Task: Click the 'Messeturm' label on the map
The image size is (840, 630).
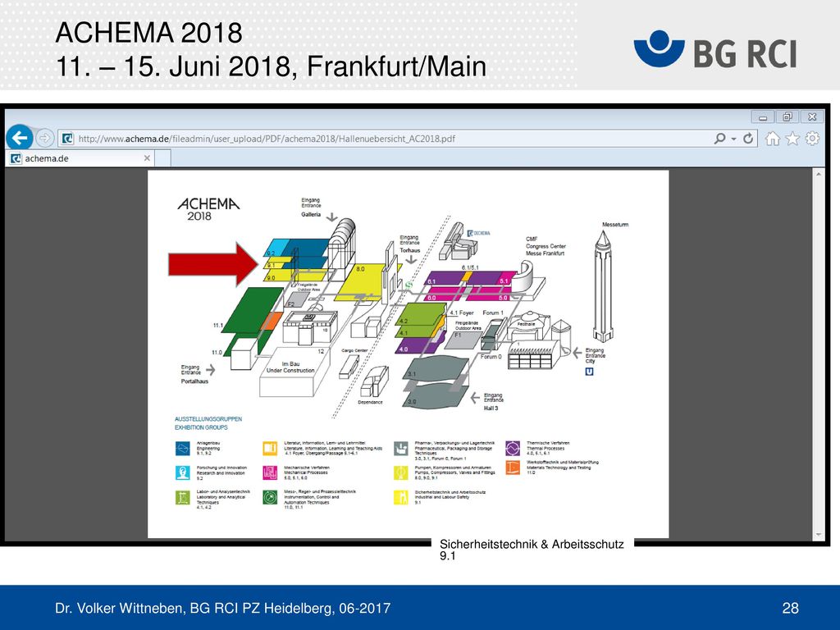Action: 615,225
